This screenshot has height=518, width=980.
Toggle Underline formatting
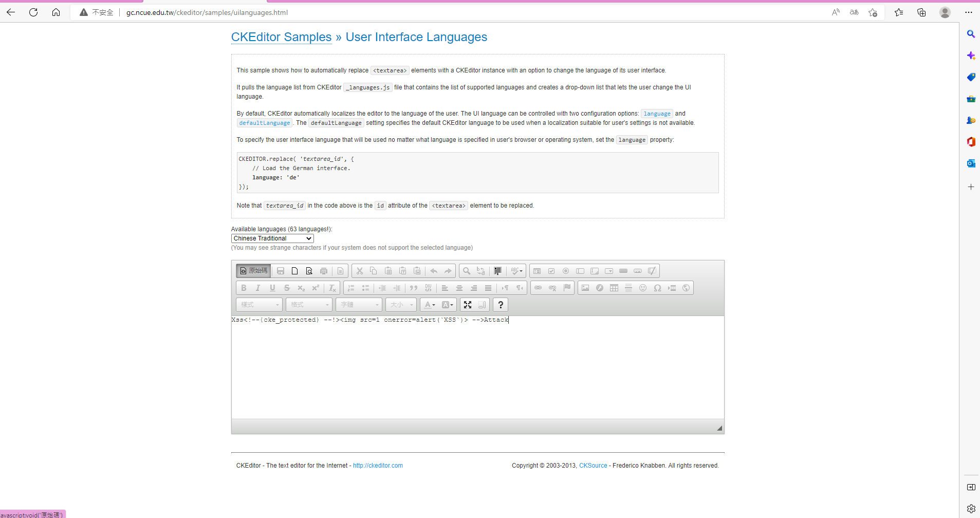coord(272,288)
